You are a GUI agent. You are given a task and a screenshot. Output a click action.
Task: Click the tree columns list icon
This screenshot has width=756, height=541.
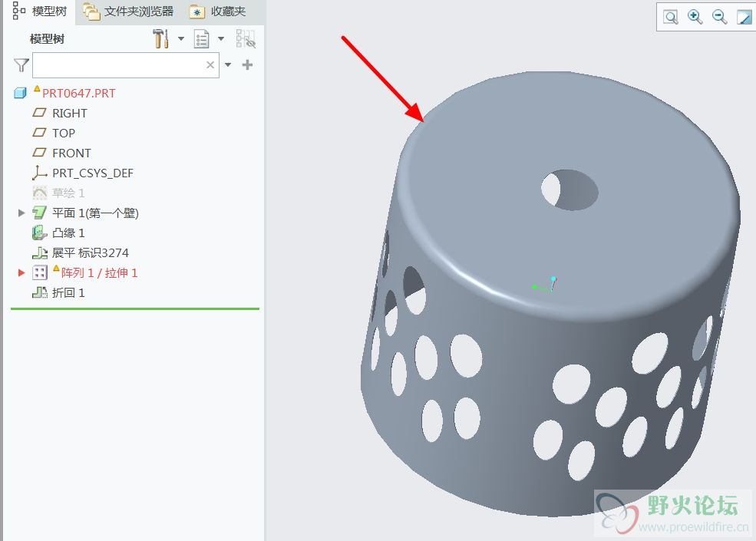click(201, 38)
